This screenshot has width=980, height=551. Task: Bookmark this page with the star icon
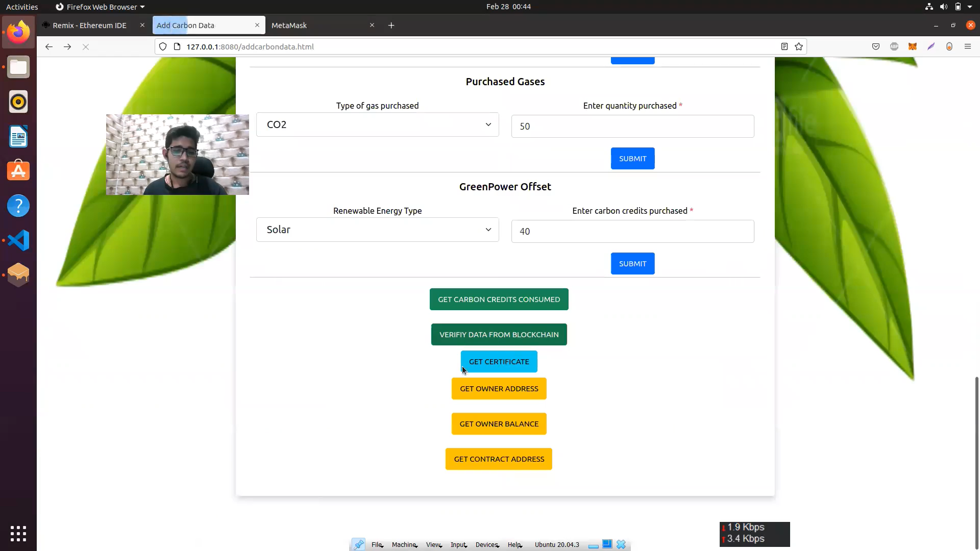[799, 46]
